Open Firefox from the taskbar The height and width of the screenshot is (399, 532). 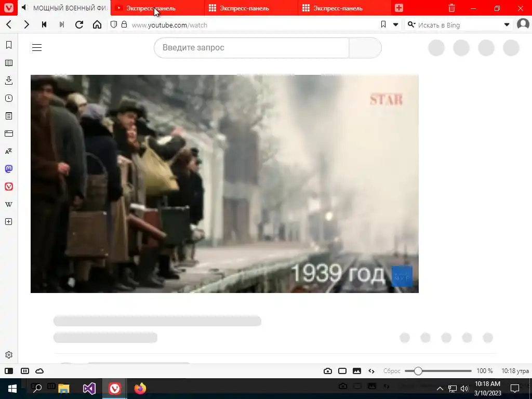140,389
